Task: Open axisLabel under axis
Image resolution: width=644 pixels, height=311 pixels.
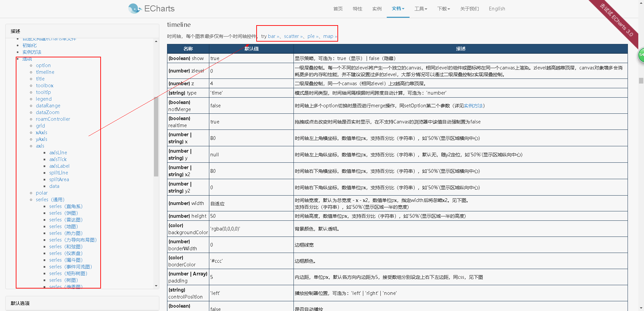Action: tap(59, 166)
